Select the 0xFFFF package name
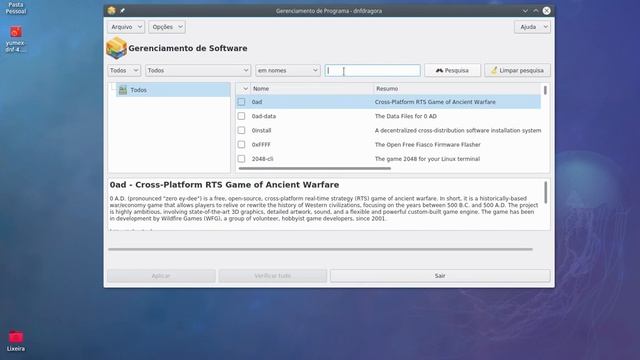 (x=261, y=144)
